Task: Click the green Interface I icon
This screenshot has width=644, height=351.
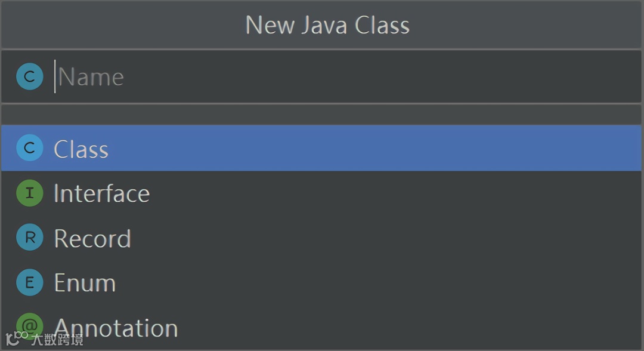Action: click(x=29, y=193)
